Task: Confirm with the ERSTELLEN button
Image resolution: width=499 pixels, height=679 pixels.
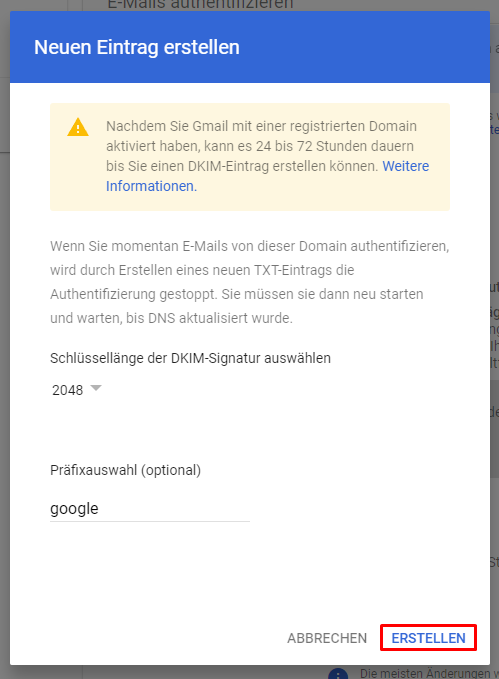Action: [428, 638]
